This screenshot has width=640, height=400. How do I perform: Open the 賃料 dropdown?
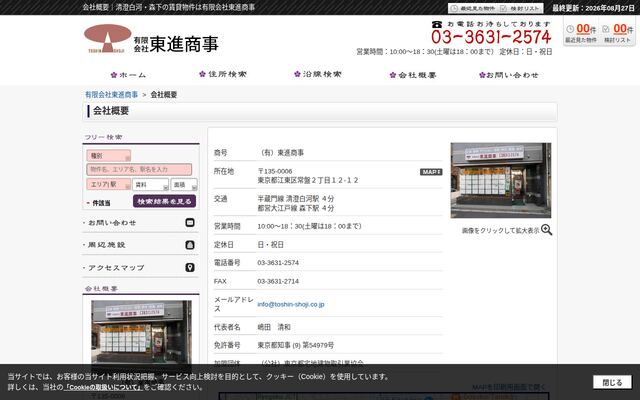click(150, 184)
